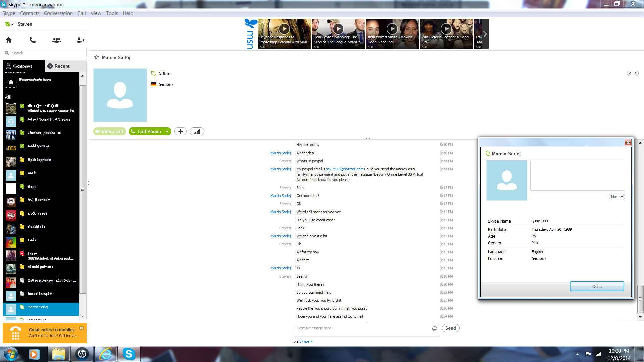Open the Call phones dial icon
This screenshot has height=362, width=644.
tap(33, 40)
